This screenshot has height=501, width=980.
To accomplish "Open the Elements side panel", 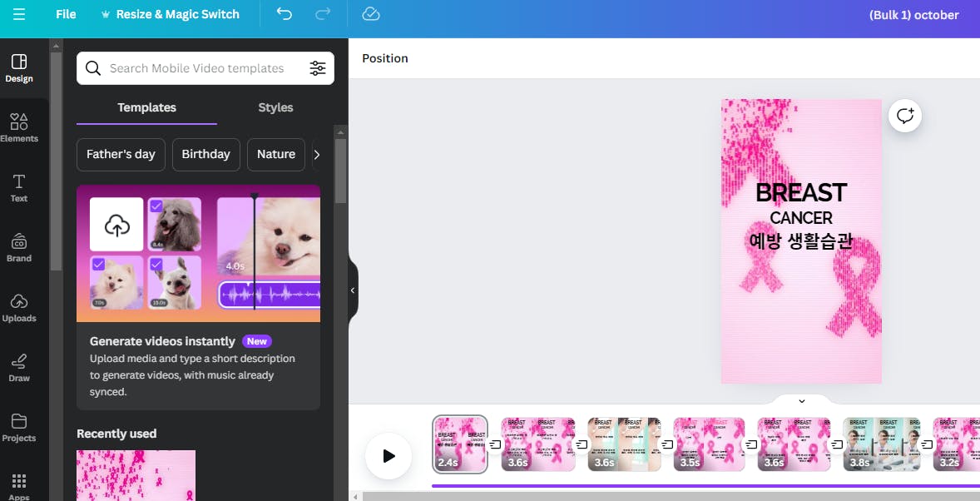I will click(19, 128).
